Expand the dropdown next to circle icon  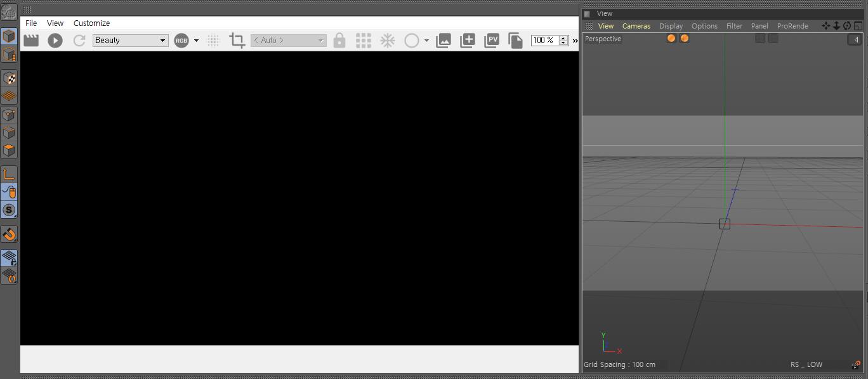click(x=426, y=41)
